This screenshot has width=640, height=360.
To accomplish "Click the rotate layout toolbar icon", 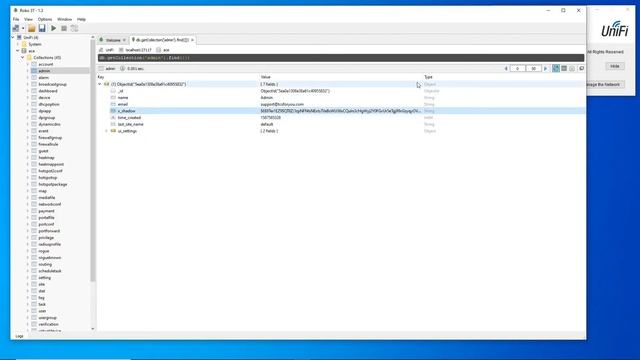I will (74, 28).
